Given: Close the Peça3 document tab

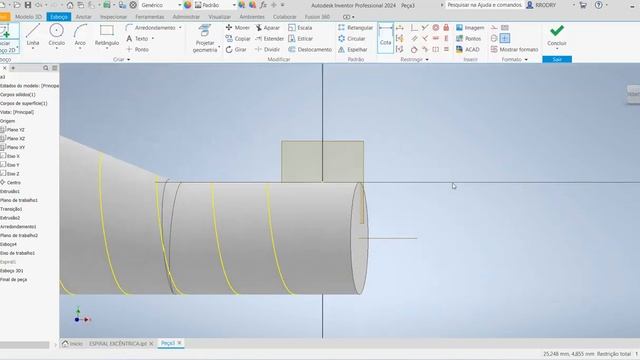Looking at the screenshot, I should [x=180, y=343].
